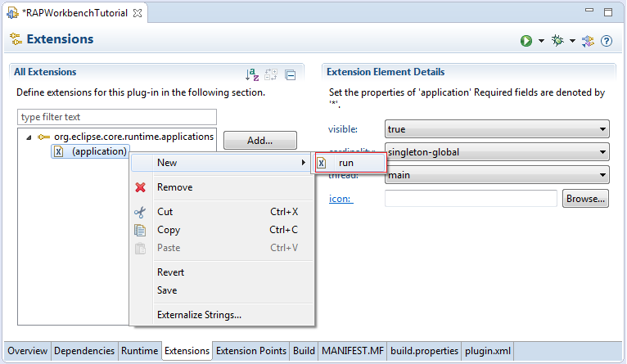This screenshot has width=627, height=364.
Task: Click the Browse... button
Action: 585,199
